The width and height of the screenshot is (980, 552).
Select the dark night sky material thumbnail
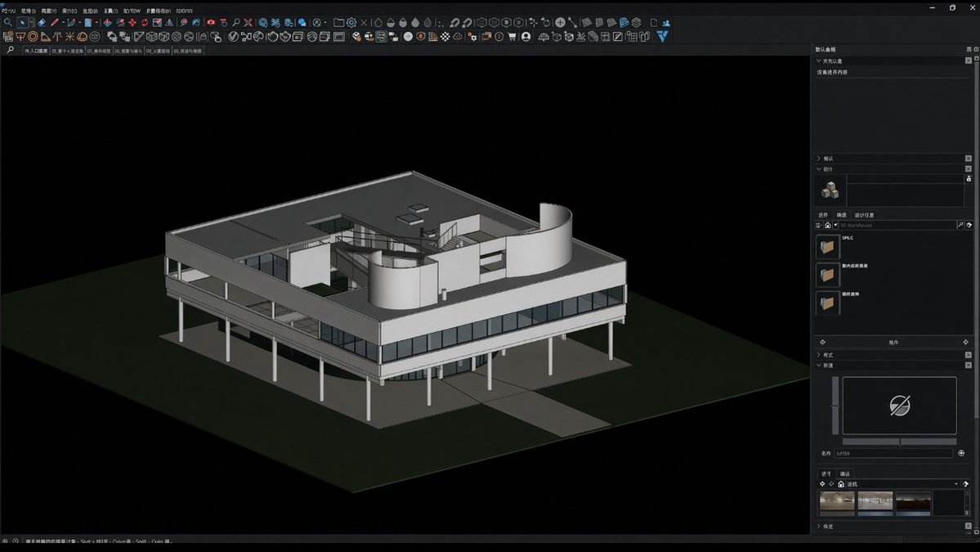(913, 502)
